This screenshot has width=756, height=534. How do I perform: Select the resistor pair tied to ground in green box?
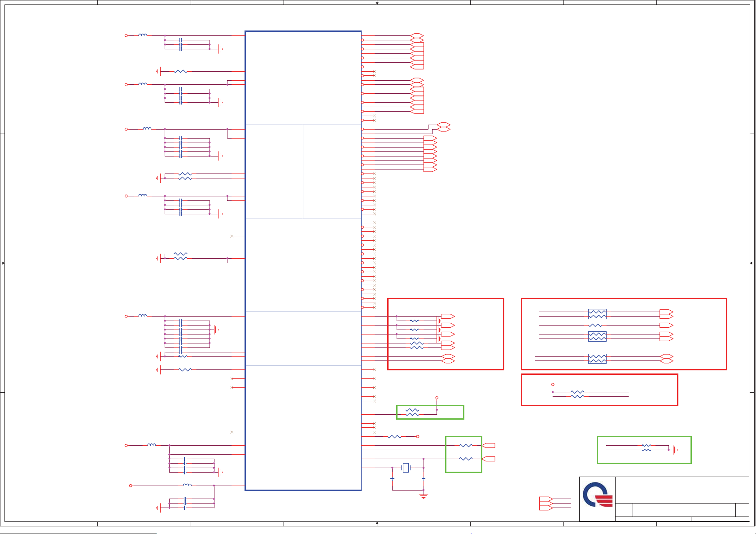point(646,447)
